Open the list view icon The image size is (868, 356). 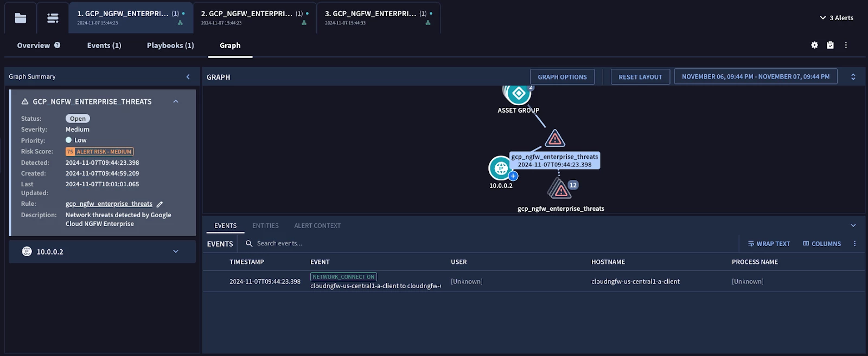coord(53,18)
